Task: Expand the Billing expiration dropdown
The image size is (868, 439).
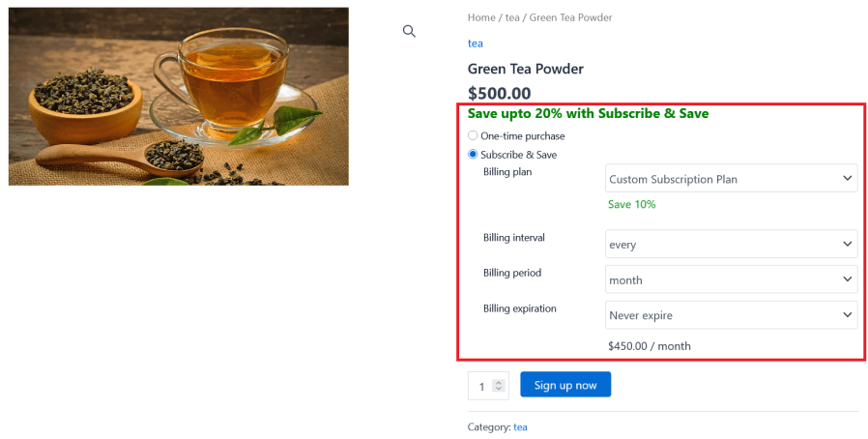Action: tap(731, 315)
